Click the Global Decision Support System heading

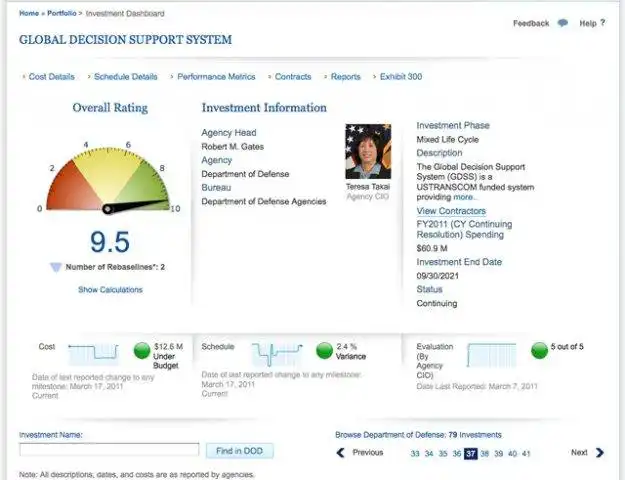pos(126,40)
